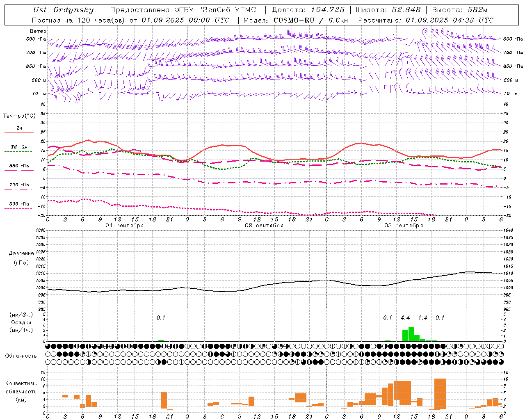Click the date label 01 сентября
525x420 pixels.
(x=125, y=226)
